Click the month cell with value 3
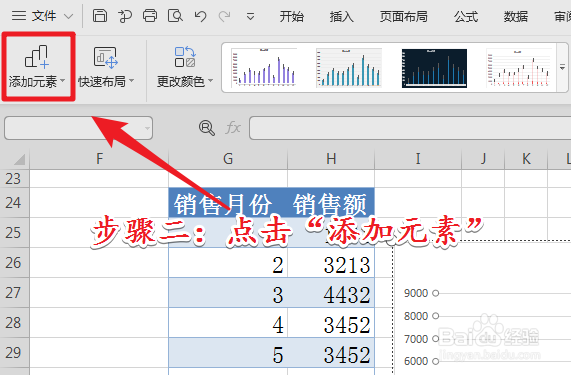The image size is (571, 375). point(228,293)
